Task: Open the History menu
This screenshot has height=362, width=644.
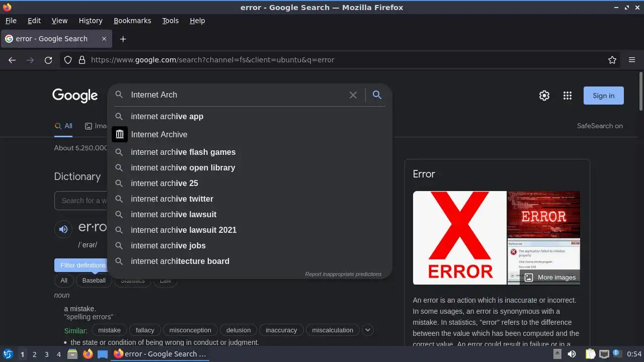Action: pyautogui.click(x=91, y=21)
